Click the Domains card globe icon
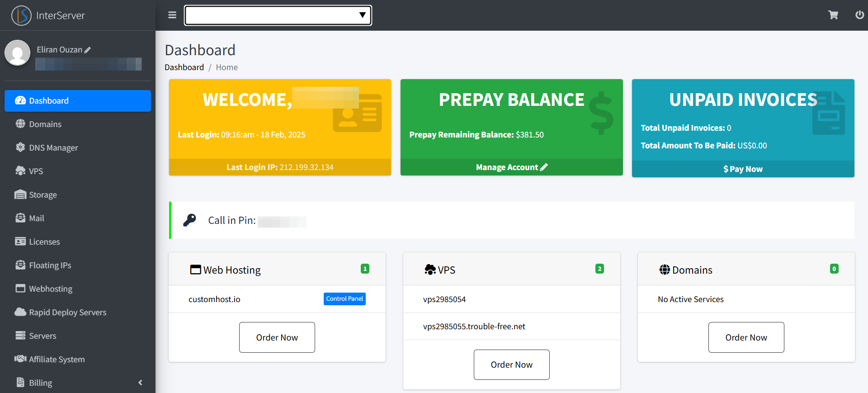This screenshot has height=393, width=868. [665, 270]
